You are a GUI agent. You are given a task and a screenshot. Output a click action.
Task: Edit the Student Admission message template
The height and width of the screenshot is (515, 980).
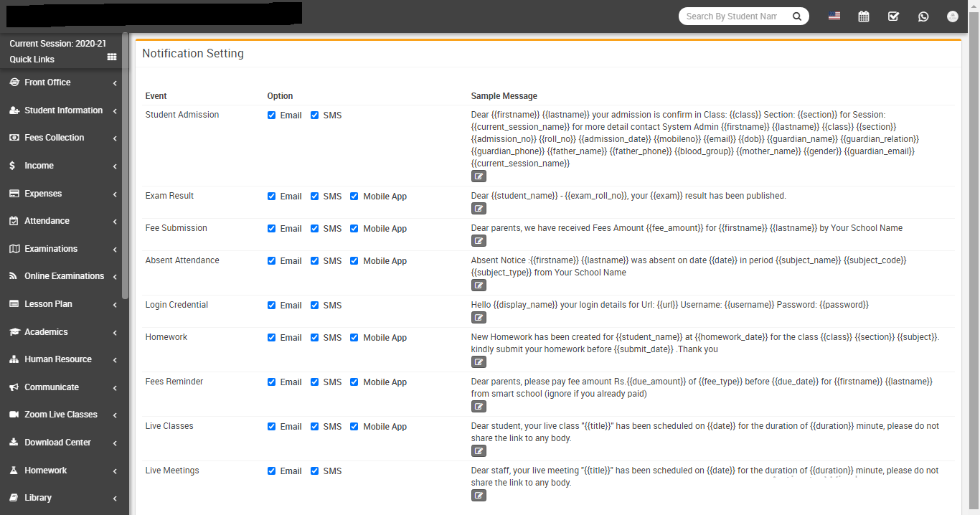tap(479, 176)
